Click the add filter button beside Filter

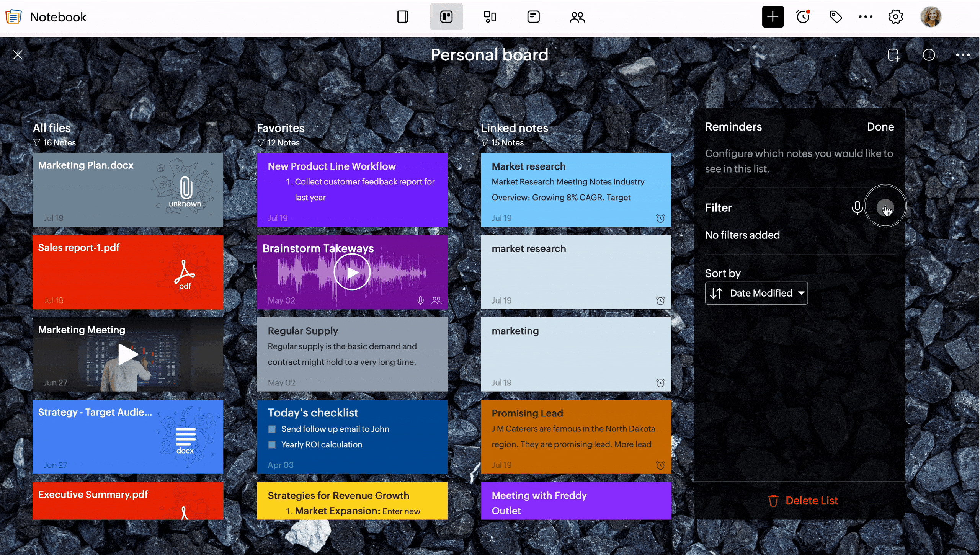click(x=885, y=208)
